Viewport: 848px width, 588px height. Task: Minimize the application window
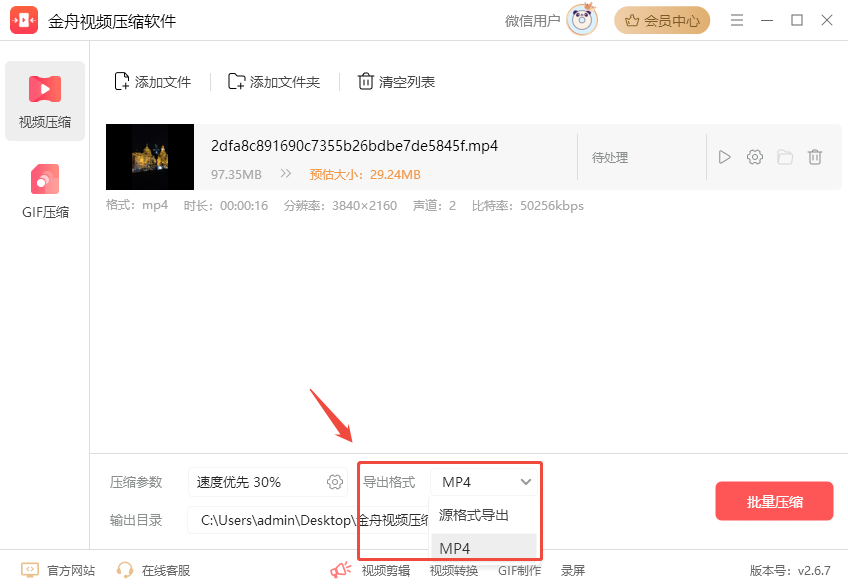pyautogui.click(x=767, y=21)
